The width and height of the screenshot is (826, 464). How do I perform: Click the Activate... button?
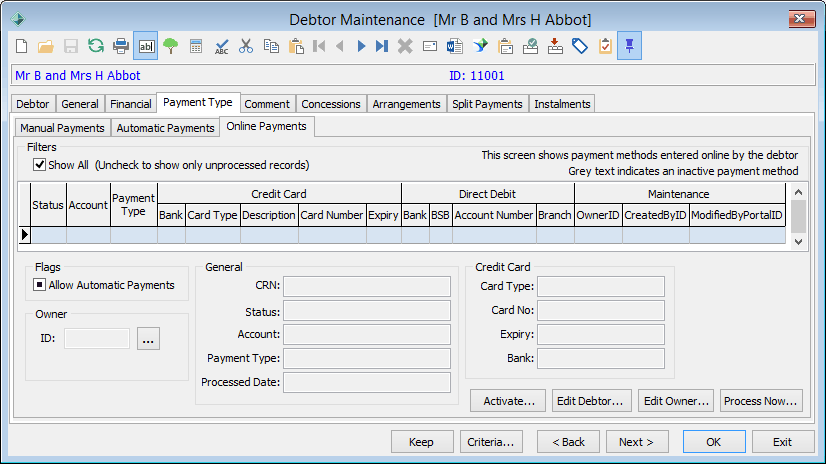tap(508, 401)
